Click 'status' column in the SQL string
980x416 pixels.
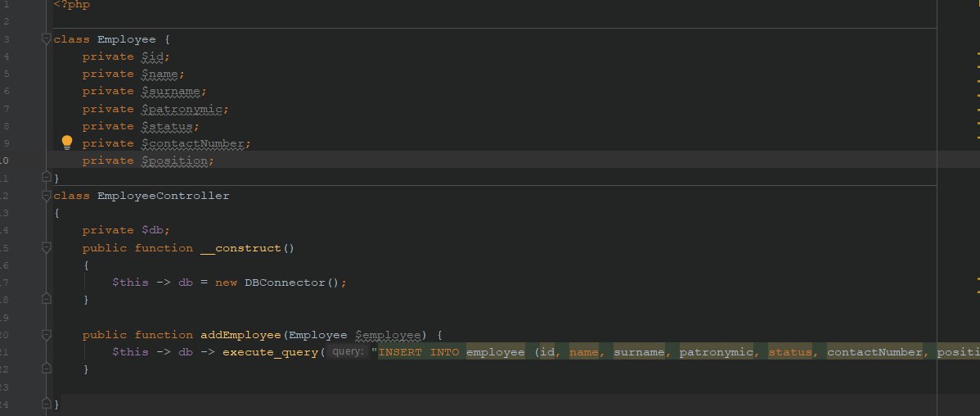click(x=790, y=352)
